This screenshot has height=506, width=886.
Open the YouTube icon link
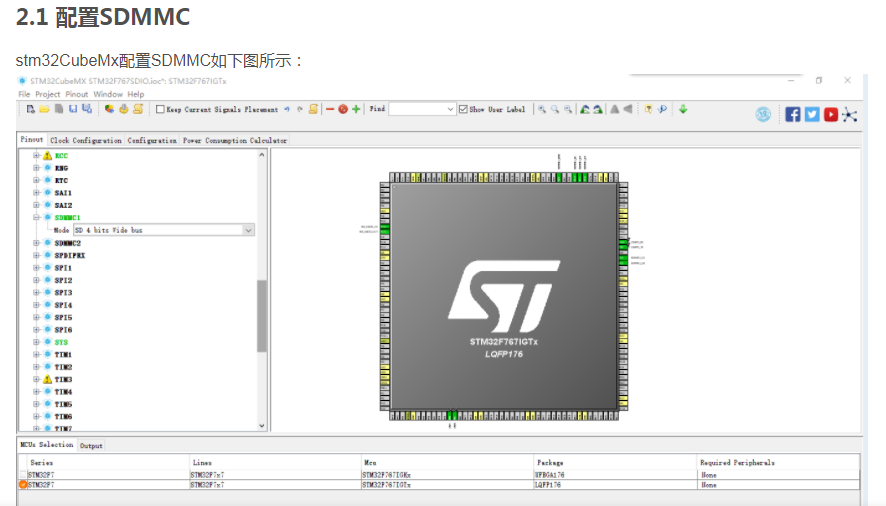click(x=831, y=115)
